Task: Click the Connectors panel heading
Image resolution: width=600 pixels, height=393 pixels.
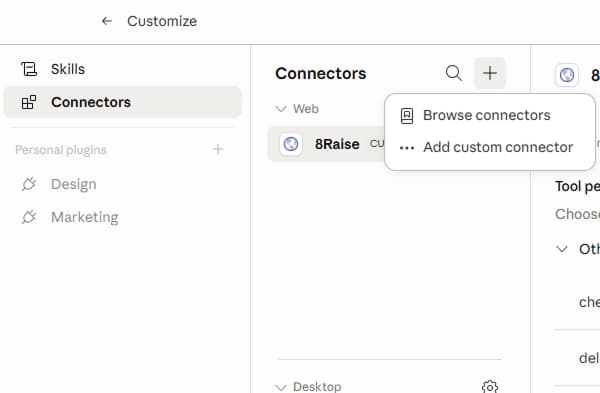Action: click(321, 73)
